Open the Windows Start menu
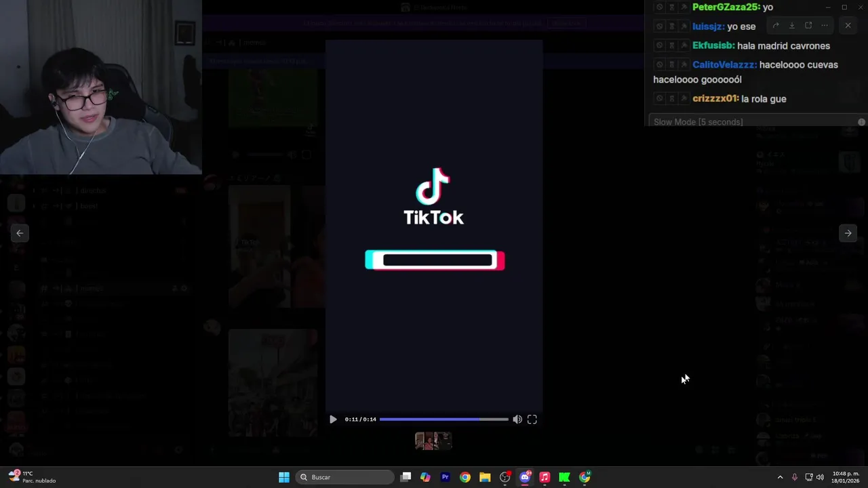This screenshot has height=488, width=868. coord(284,477)
